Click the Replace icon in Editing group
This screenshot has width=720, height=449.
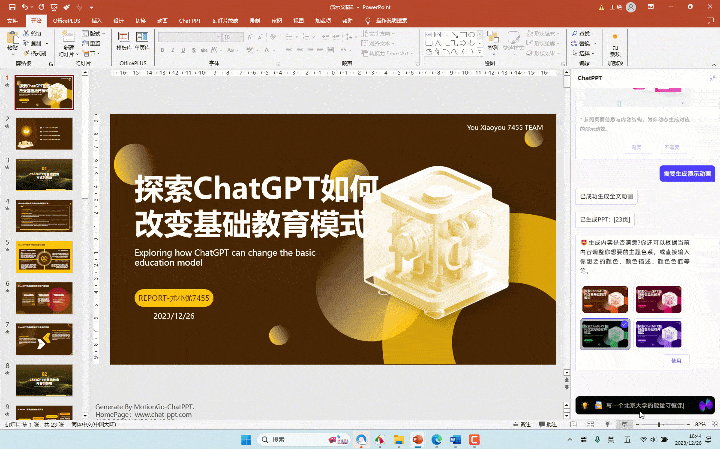[574, 43]
